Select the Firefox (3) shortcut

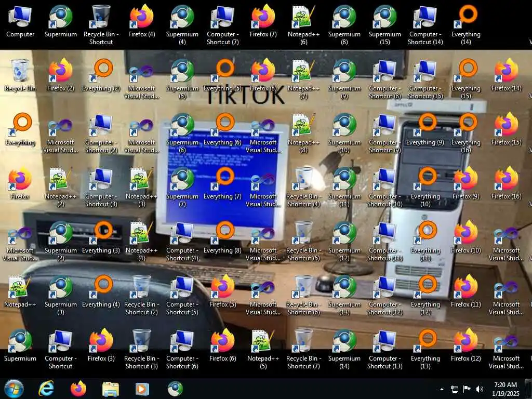101,345
